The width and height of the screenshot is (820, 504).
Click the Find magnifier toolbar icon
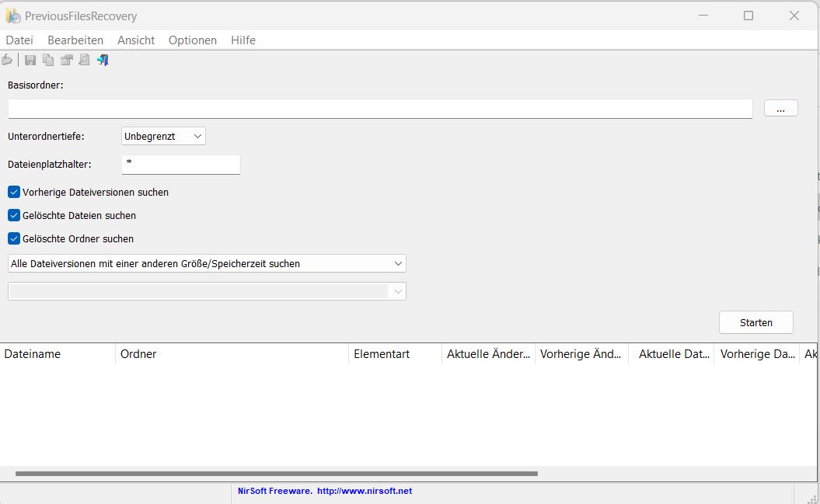[84, 60]
